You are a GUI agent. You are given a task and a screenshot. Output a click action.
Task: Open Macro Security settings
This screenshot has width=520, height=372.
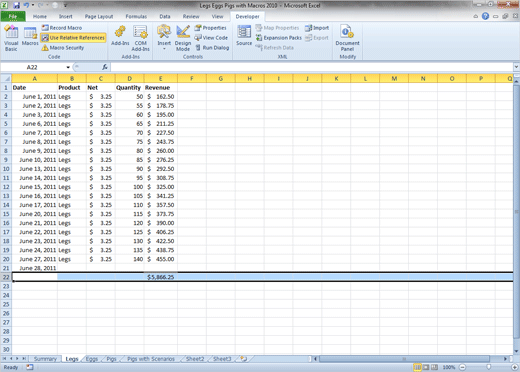63,48
